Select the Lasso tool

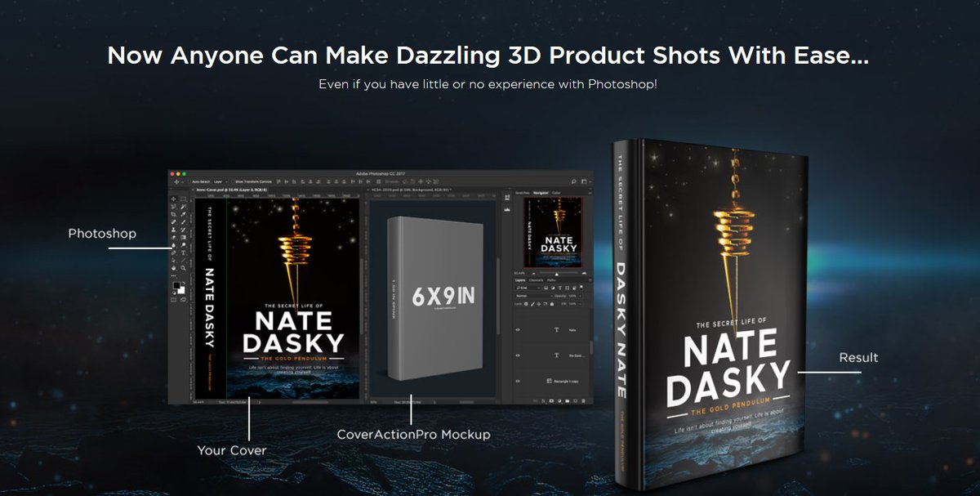click(173, 206)
